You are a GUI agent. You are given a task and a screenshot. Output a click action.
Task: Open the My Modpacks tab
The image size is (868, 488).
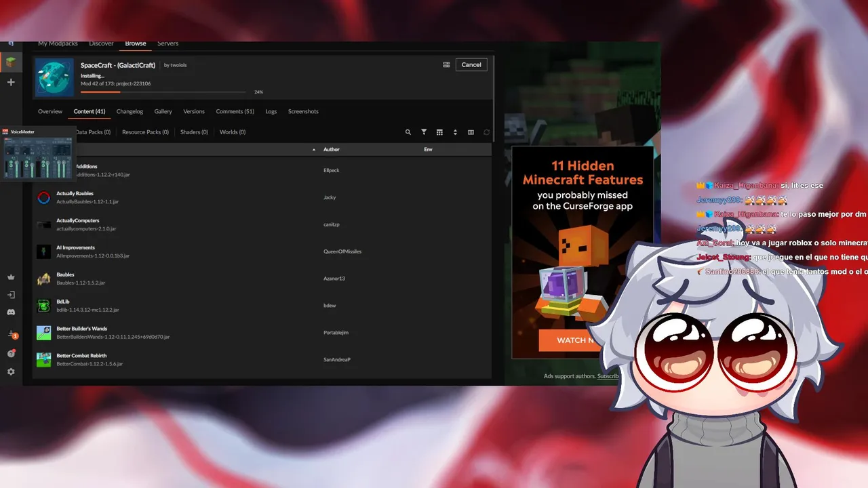click(x=56, y=43)
